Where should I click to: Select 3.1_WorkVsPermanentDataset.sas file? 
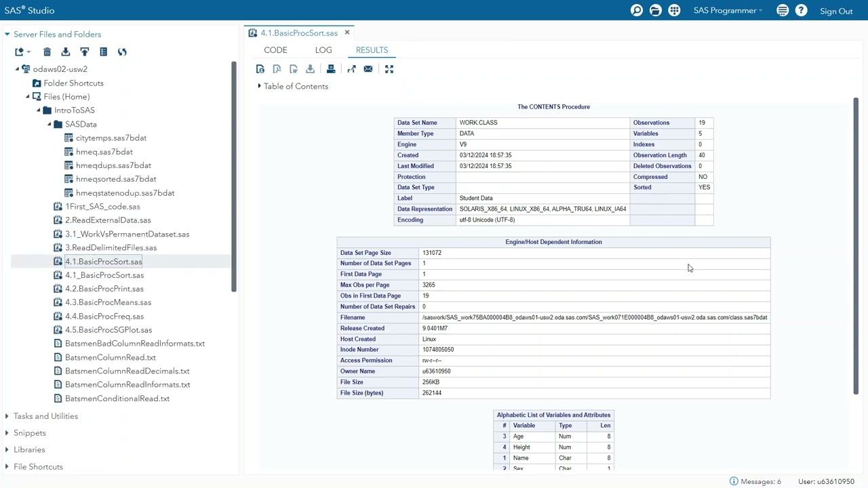tap(127, 234)
